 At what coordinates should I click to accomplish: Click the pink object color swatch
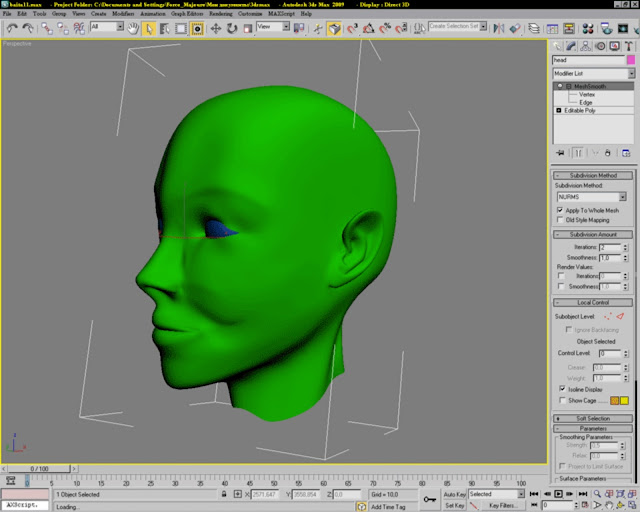631,60
